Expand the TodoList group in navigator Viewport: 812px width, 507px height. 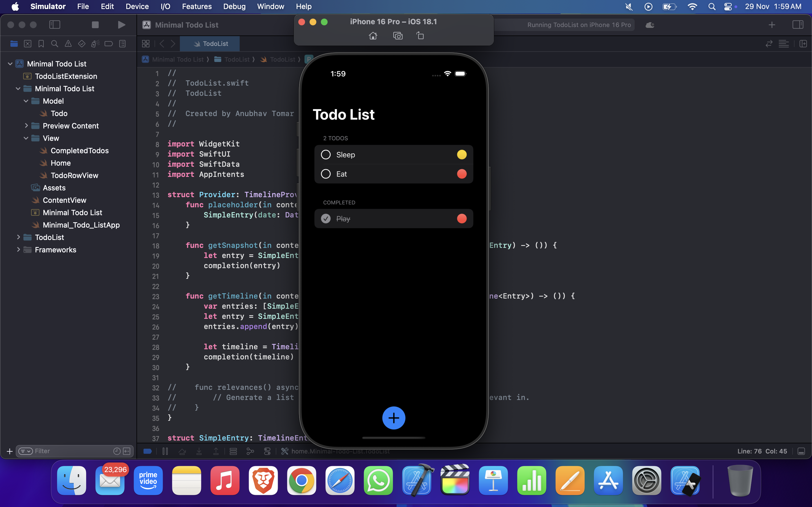pyautogui.click(x=18, y=237)
